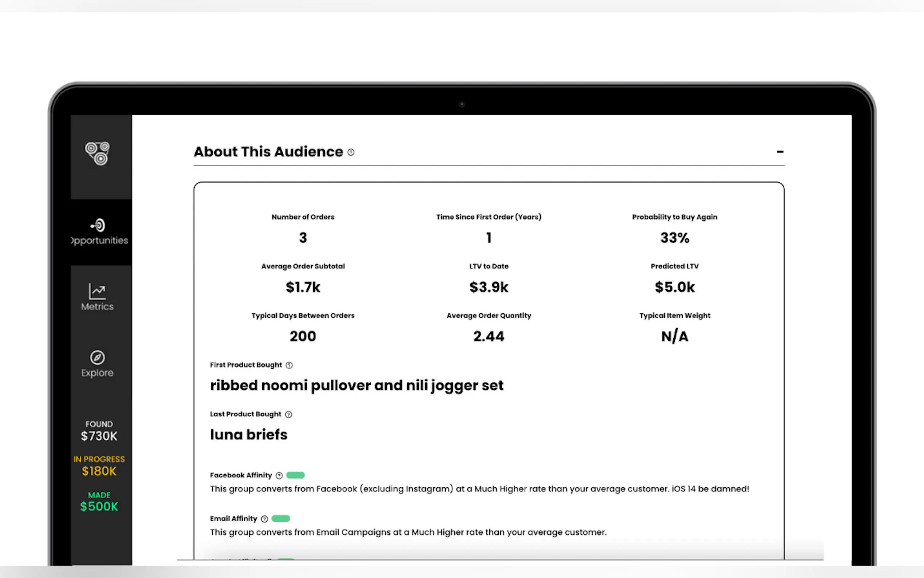
Task: Select the Explore label in sidebar
Action: point(97,373)
